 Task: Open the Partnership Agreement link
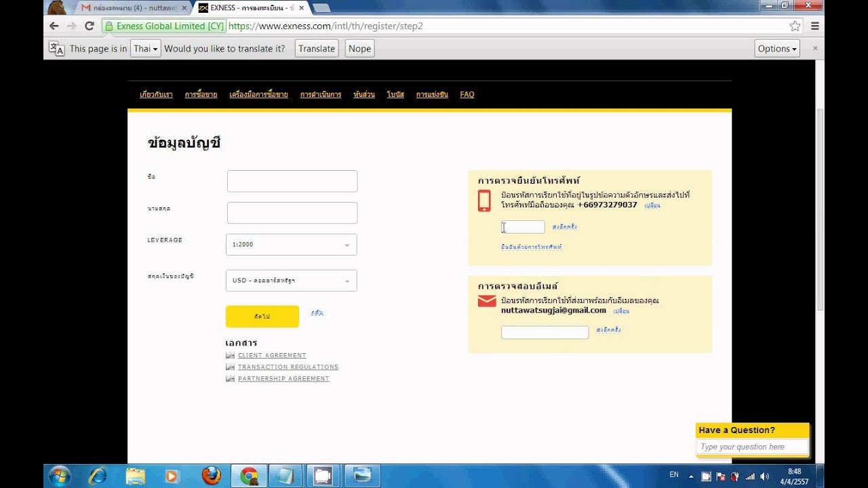point(283,378)
